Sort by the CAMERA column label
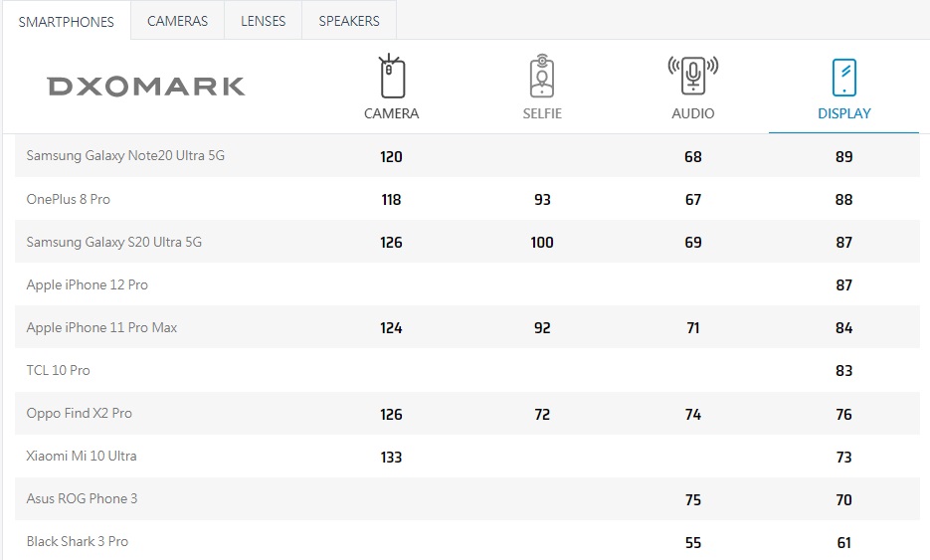930x560 pixels. (x=391, y=113)
